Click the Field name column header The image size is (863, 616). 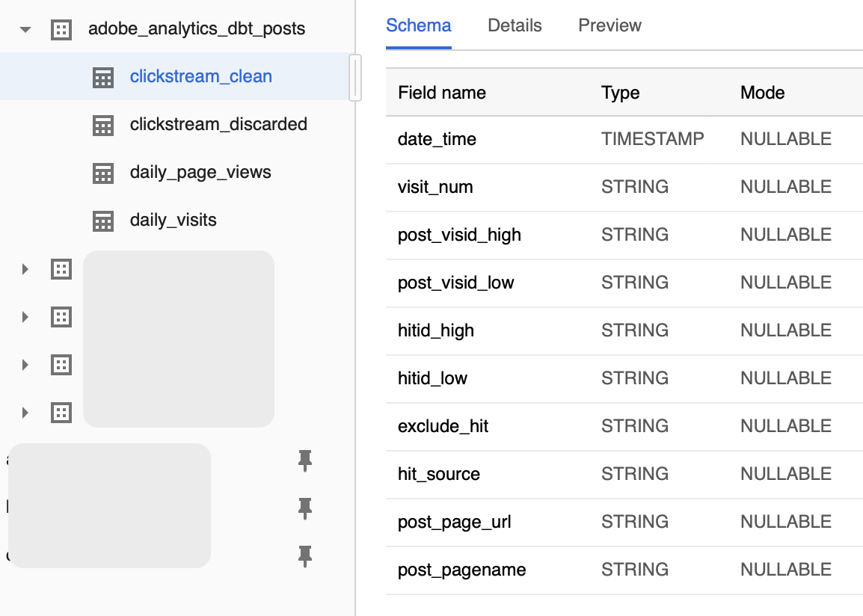pyautogui.click(x=442, y=93)
